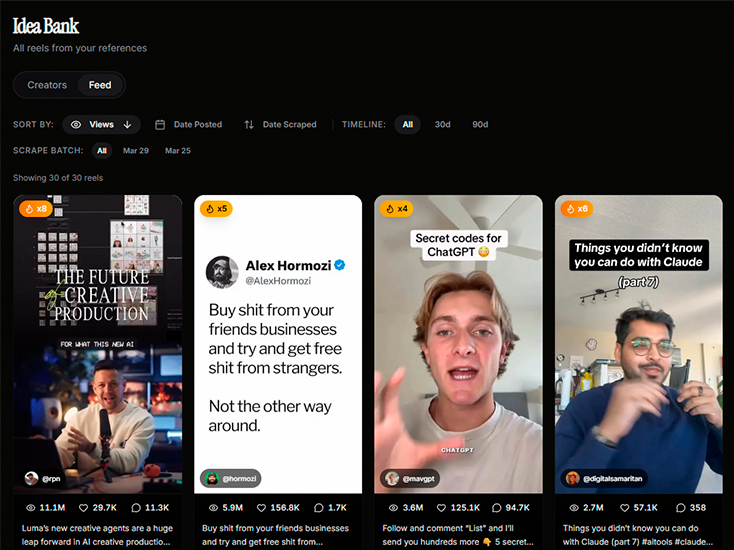Open the Alex Hormozi tweet reel
Viewport: 734px width, 550px height.
coord(278,344)
